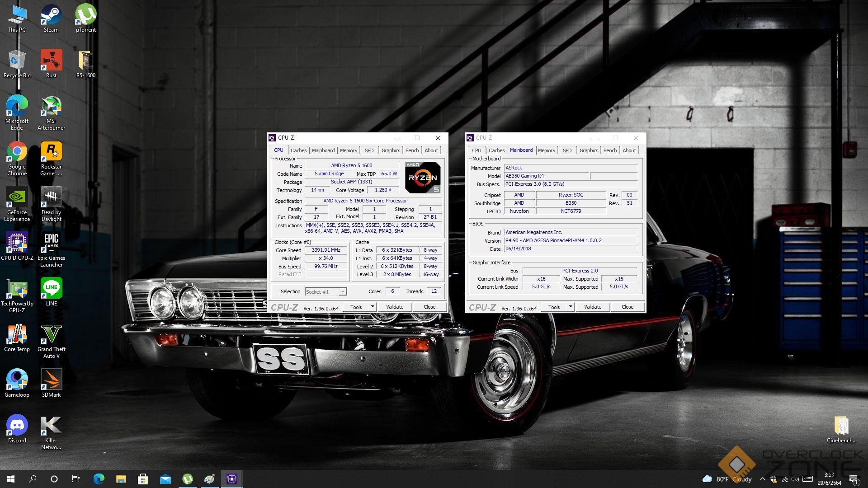Show hidden icons in the system tray

(762, 479)
